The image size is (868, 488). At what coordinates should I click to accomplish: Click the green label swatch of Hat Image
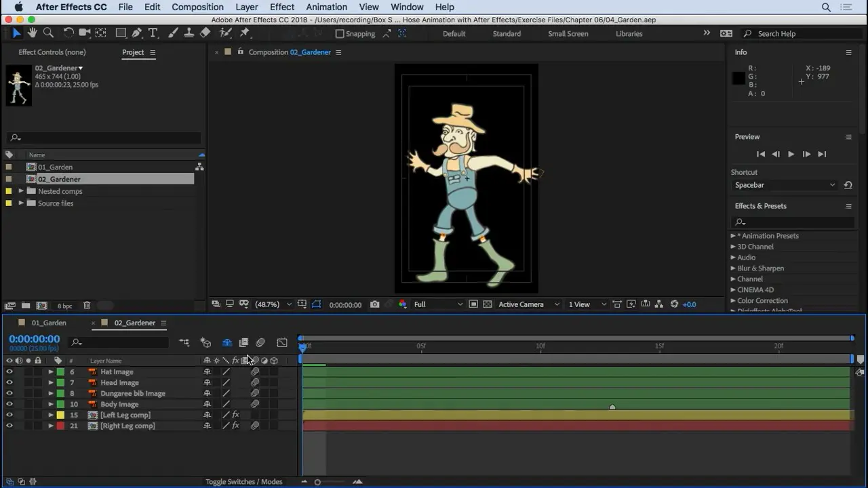tap(60, 371)
